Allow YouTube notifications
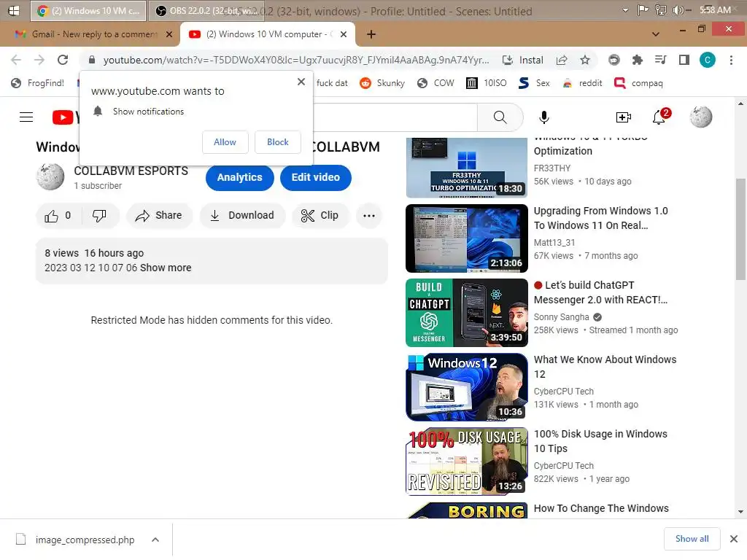The image size is (747, 560). click(225, 142)
